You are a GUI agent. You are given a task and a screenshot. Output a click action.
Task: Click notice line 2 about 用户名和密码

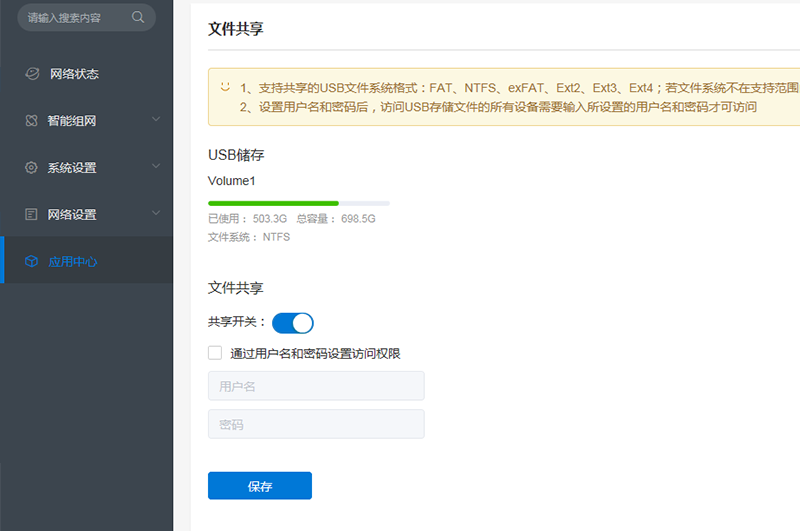498,107
